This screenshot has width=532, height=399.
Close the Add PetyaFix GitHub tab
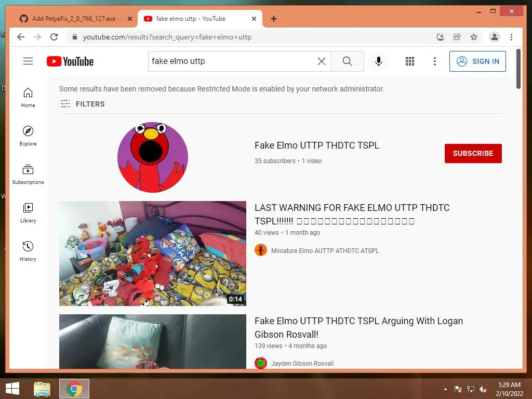(x=129, y=19)
